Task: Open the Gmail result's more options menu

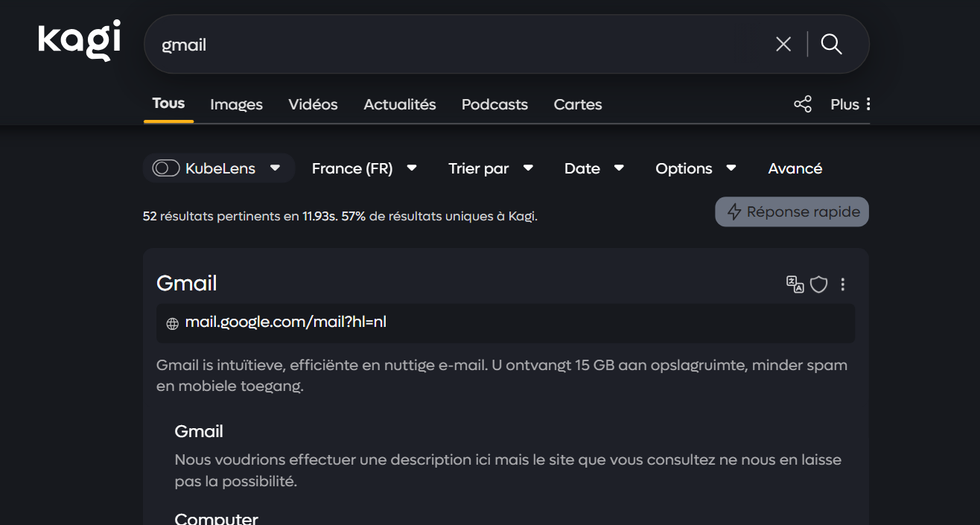Action: point(843,284)
